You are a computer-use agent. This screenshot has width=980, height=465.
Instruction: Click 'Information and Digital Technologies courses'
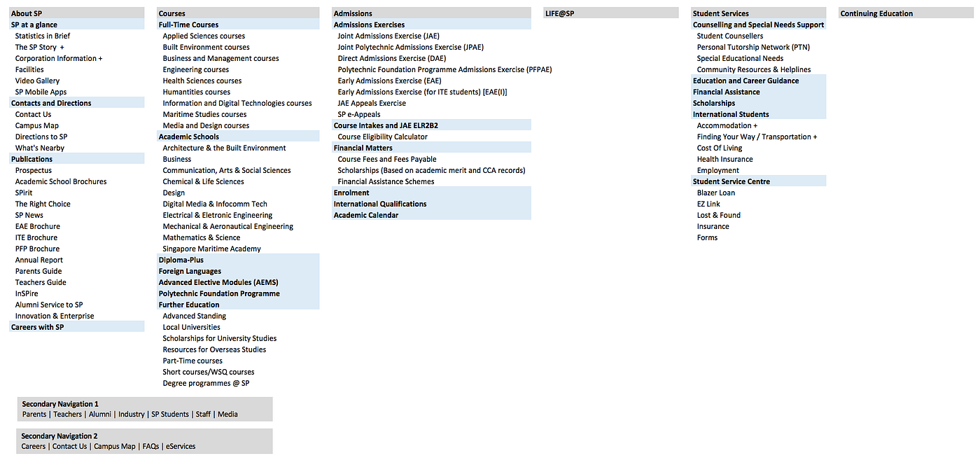pyautogui.click(x=237, y=103)
